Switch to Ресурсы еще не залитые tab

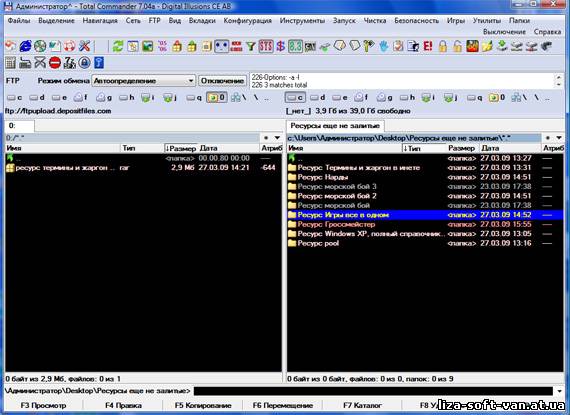click(335, 126)
